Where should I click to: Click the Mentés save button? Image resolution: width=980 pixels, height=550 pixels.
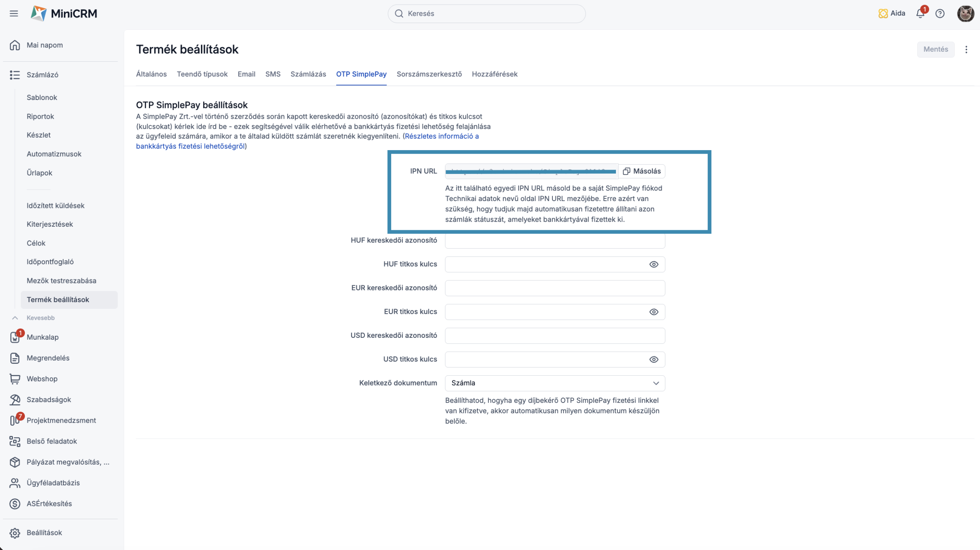coord(936,49)
